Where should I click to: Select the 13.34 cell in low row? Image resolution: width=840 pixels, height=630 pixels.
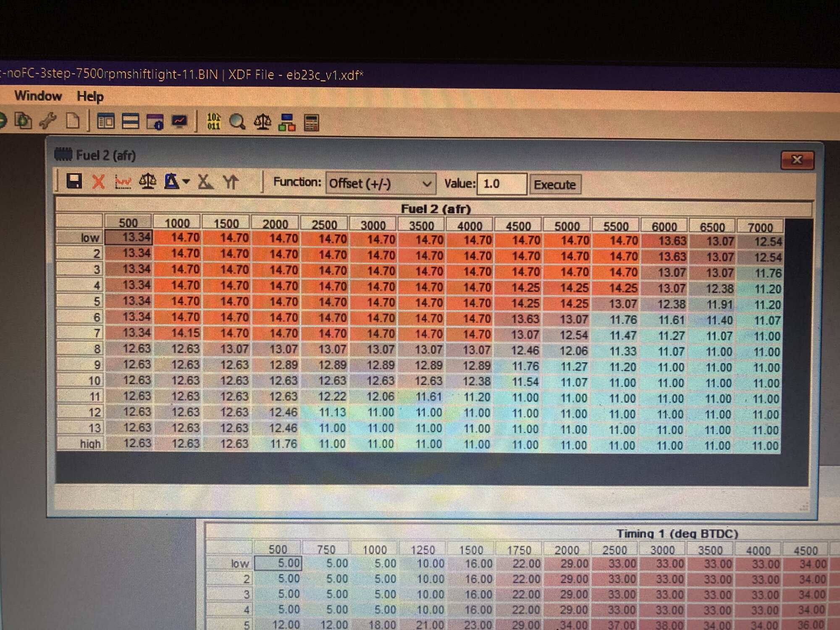[129, 237]
